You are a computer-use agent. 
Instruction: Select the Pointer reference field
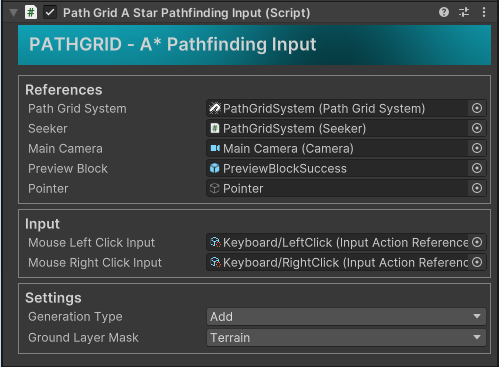point(337,188)
